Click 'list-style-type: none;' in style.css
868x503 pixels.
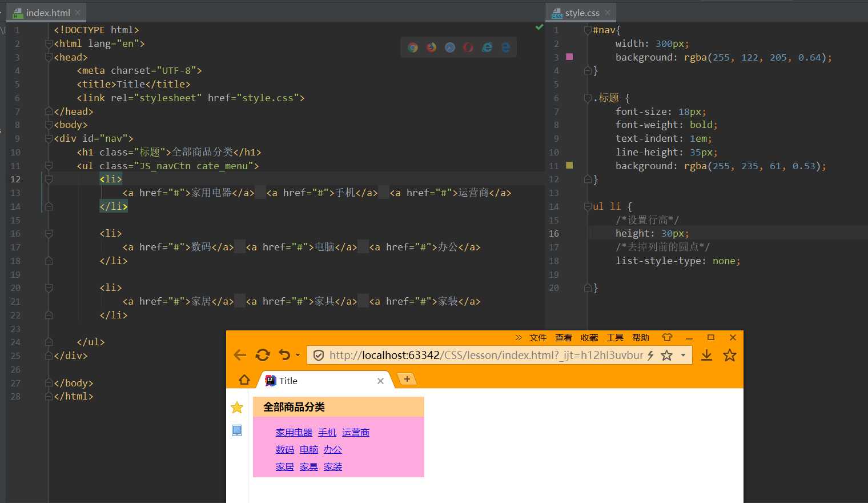678,261
